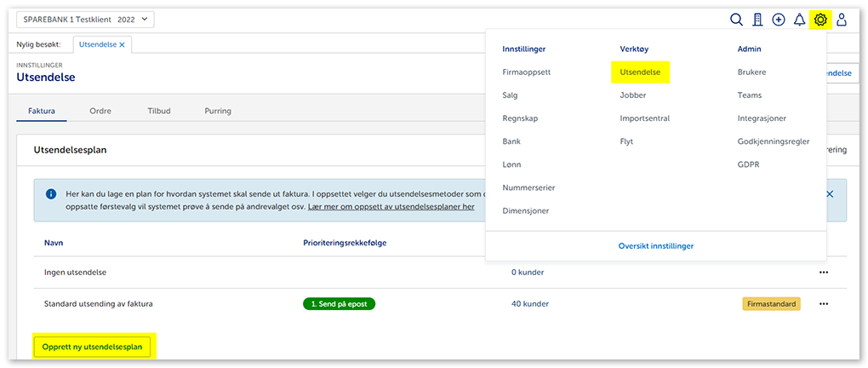Image resolution: width=868 pixels, height=368 pixels.
Task: Open the notifications bell icon
Action: tap(799, 20)
